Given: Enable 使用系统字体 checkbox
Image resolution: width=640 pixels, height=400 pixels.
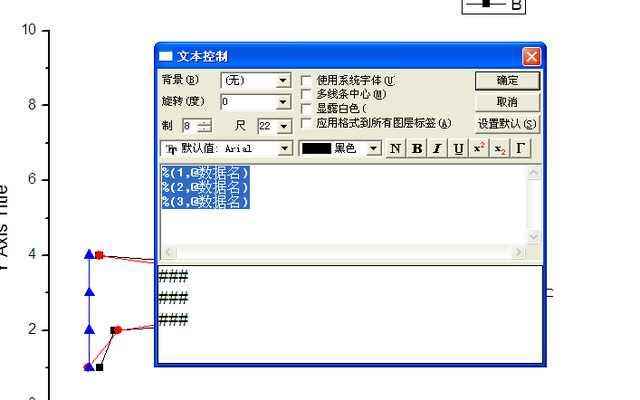Looking at the screenshot, I should click(306, 80).
